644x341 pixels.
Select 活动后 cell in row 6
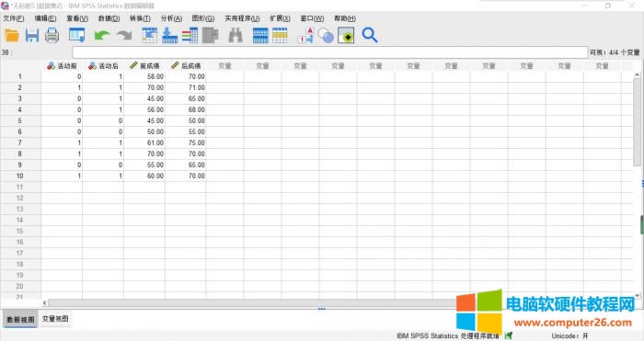click(x=103, y=131)
